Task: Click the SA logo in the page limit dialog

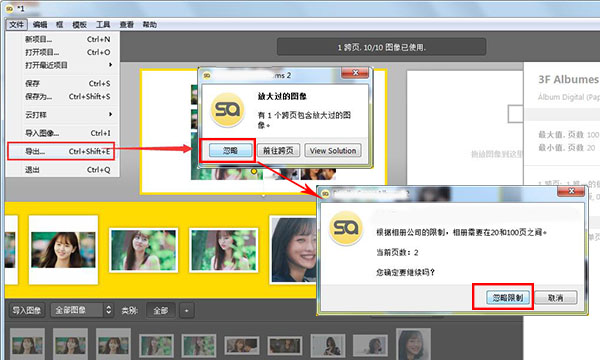Action: [x=346, y=228]
